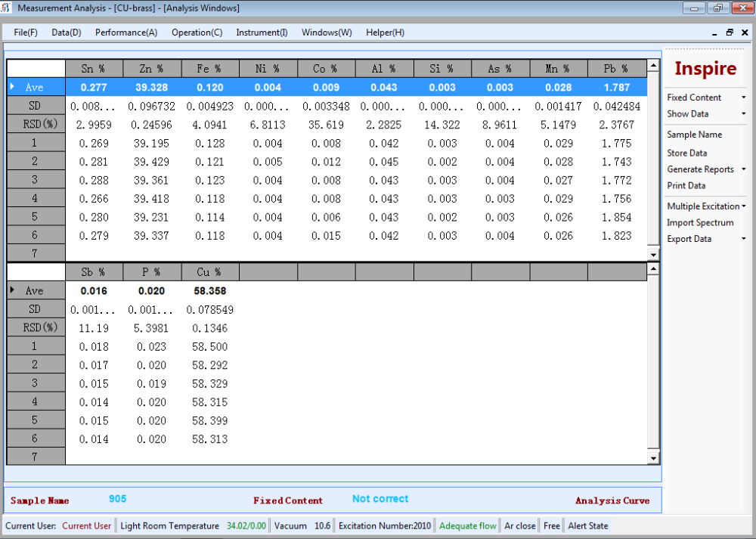Open the Performance(A) menu

pos(126,33)
